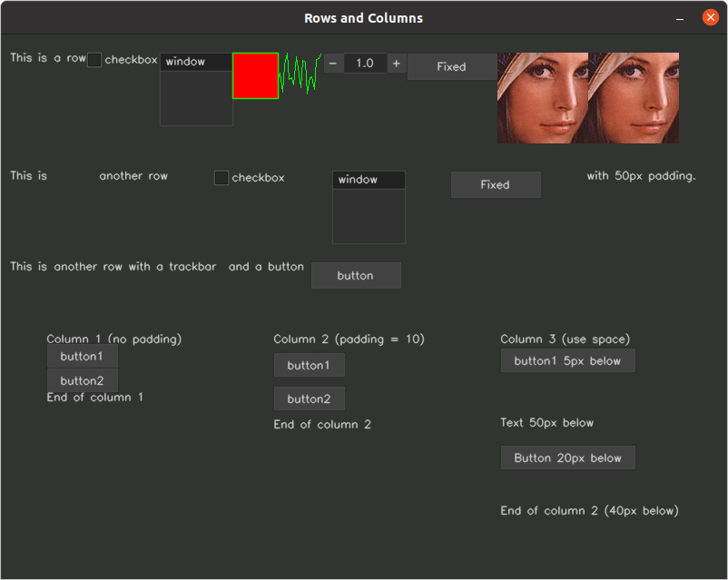The image size is (728, 580).
Task: Click the 'Column 3 (use space)' heading
Action: point(565,339)
